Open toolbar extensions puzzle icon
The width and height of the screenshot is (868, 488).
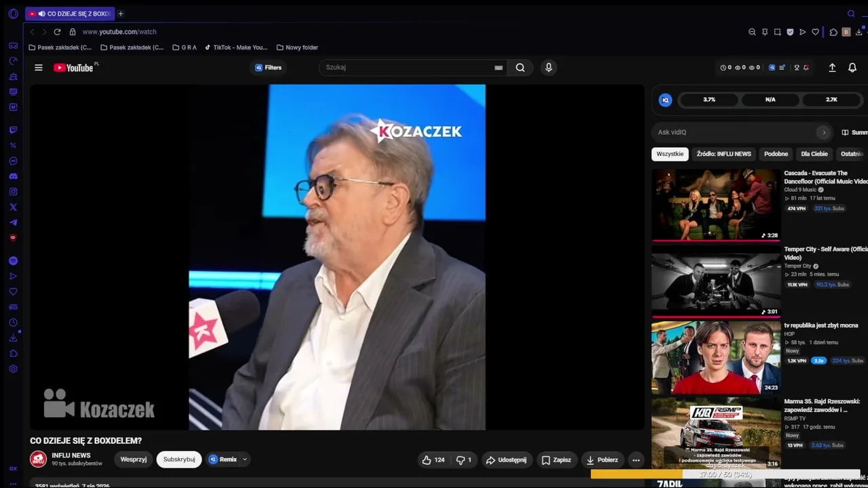833,32
